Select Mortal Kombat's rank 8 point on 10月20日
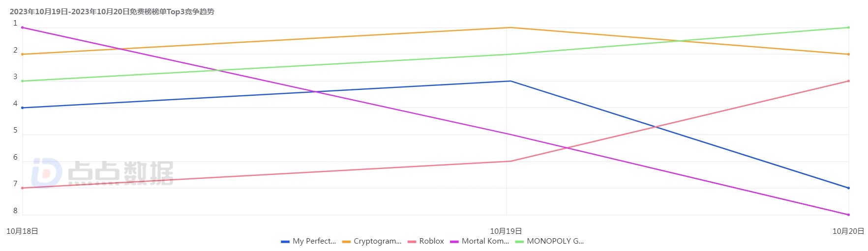Viewport: 868px width, 251px height. tap(848, 215)
